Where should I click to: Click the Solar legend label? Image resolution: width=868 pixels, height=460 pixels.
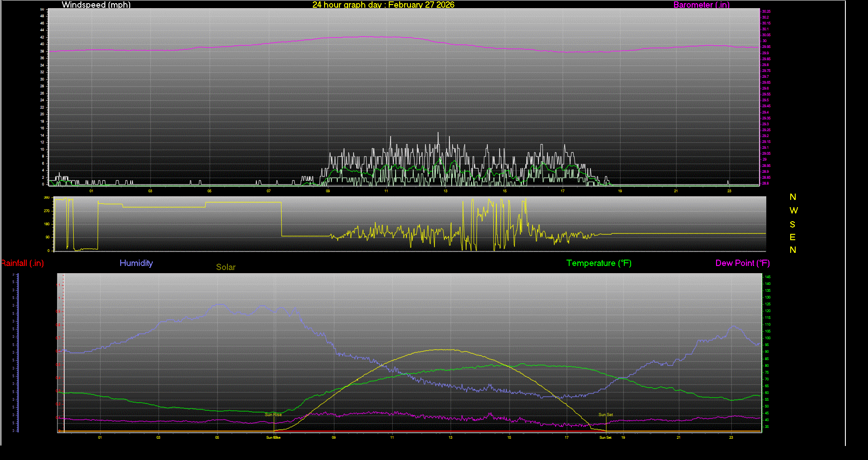[x=226, y=267]
